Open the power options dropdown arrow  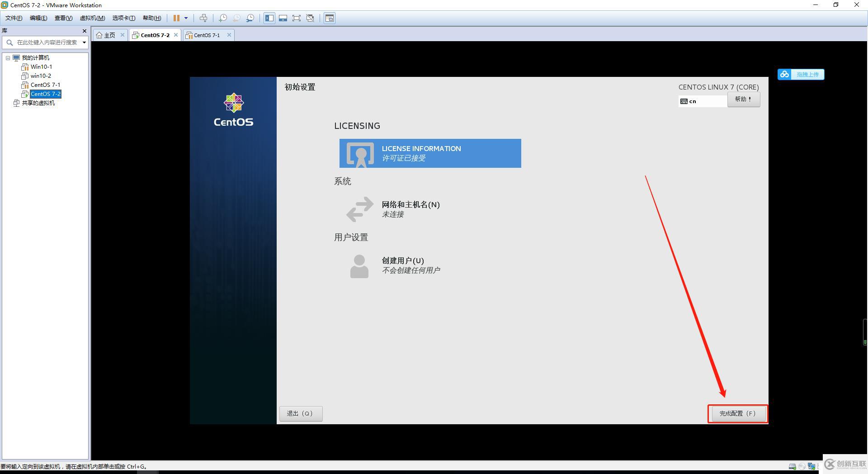186,18
